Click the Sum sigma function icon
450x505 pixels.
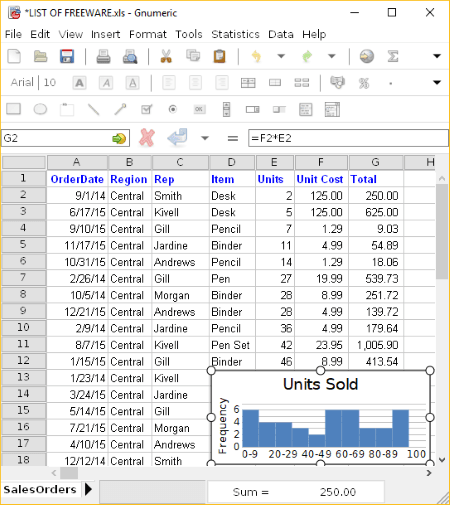pos(393,56)
